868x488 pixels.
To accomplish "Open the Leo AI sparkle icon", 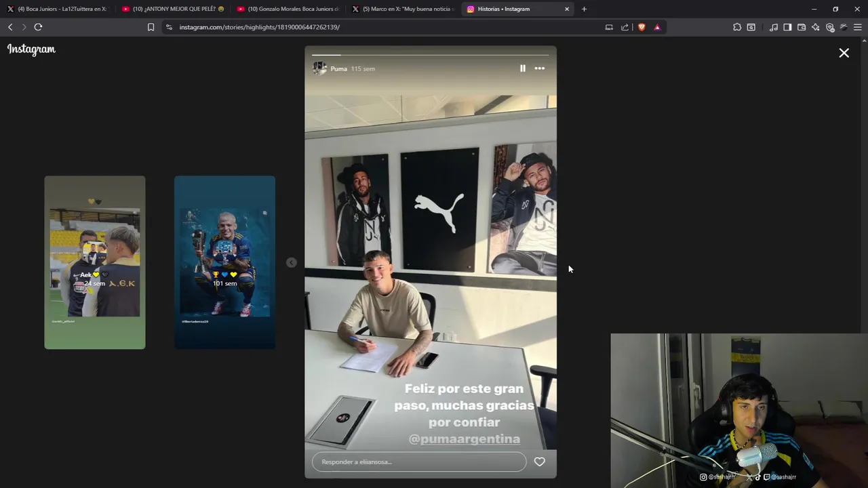I will (x=816, y=27).
